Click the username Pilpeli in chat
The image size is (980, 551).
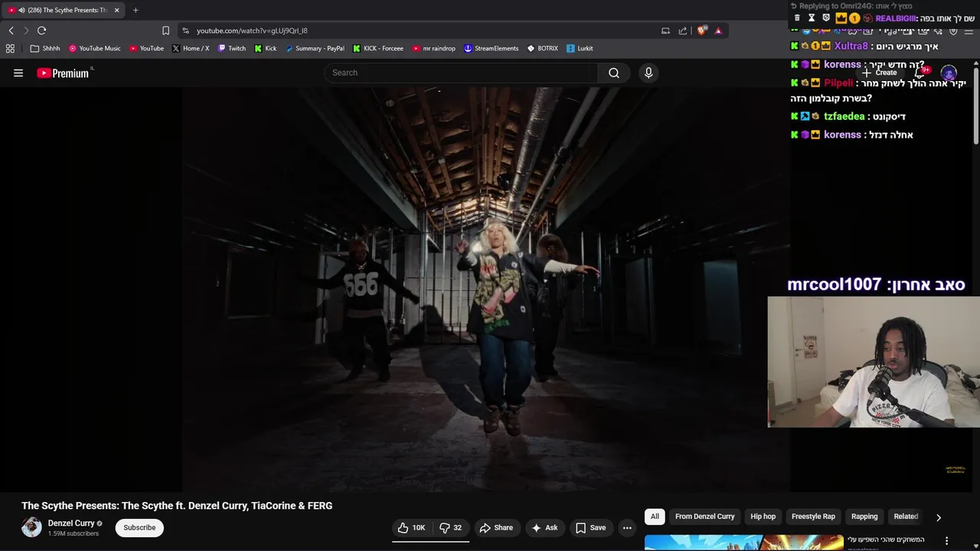point(838,83)
